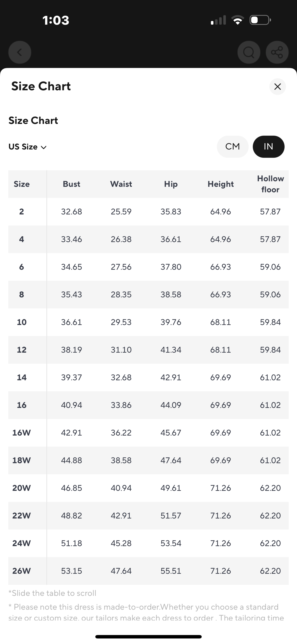The image size is (297, 644).
Task: Select the Waist column header
Action: pos(121,184)
